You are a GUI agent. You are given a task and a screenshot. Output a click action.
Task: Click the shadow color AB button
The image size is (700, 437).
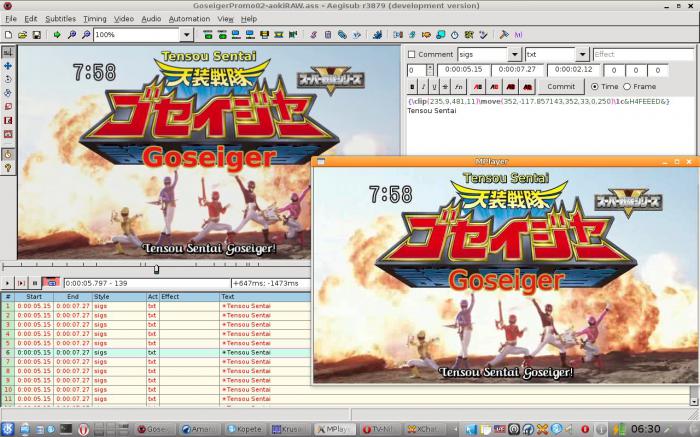[x=528, y=87]
